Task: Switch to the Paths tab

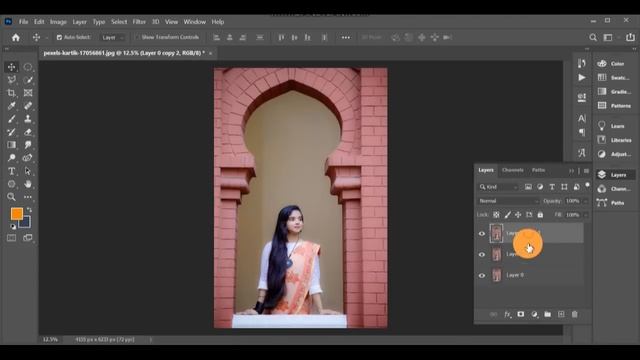Action: pyautogui.click(x=538, y=170)
